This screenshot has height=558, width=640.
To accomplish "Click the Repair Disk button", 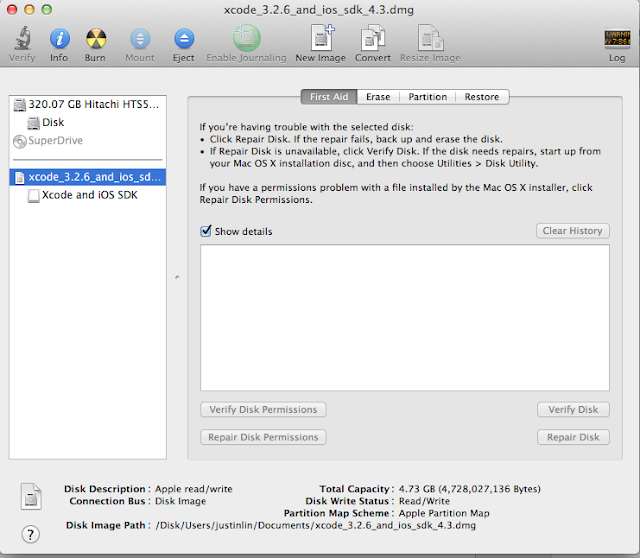I will tap(573, 437).
